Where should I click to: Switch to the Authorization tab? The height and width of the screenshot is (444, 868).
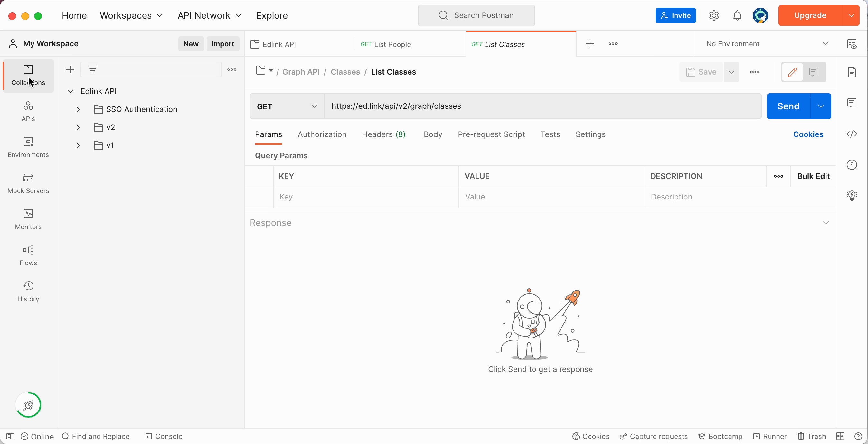(322, 134)
